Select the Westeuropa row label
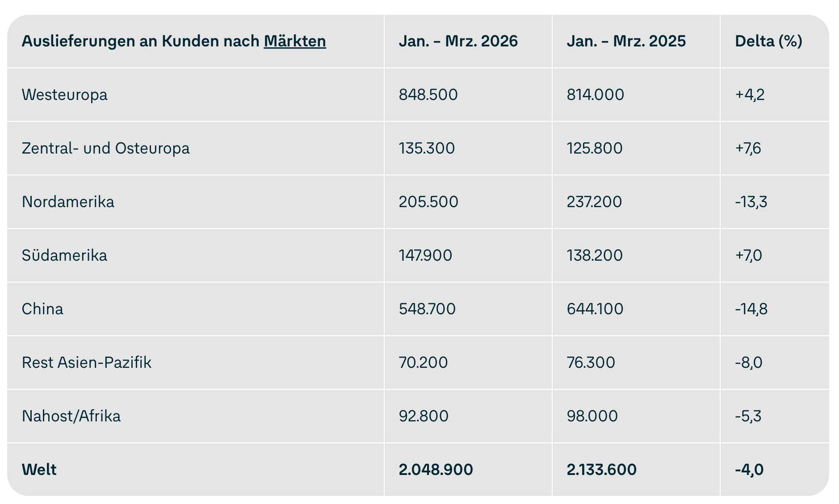The width and height of the screenshot is (839, 504). (64, 95)
